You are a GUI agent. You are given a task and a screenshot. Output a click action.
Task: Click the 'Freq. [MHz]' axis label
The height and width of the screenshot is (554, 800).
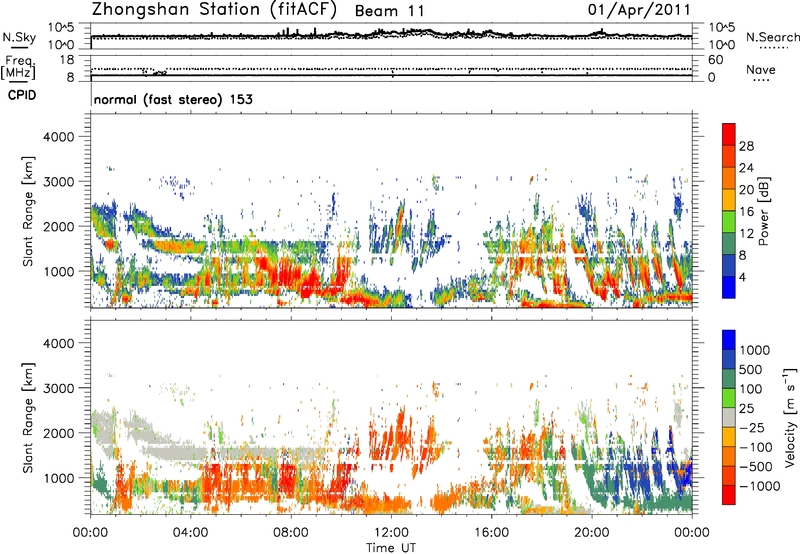[x=19, y=67]
